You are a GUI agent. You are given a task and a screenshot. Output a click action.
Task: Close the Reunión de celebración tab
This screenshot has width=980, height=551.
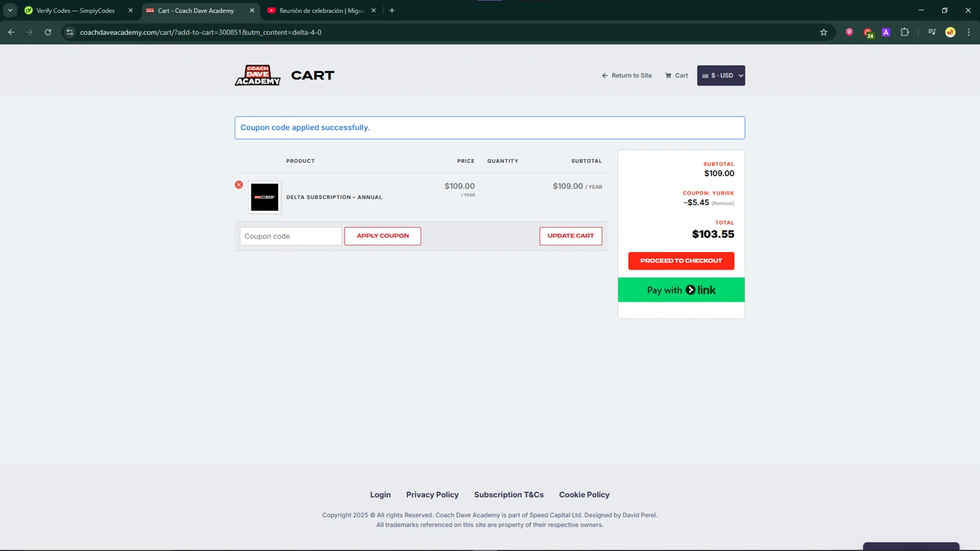tap(374, 10)
